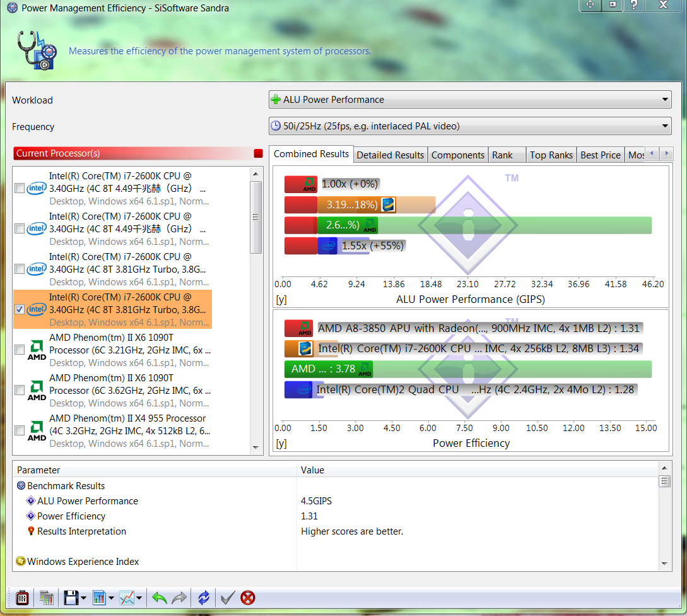Click the bar chart document icon
Image resolution: width=687 pixels, height=616 pixels.
(x=100, y=598)
